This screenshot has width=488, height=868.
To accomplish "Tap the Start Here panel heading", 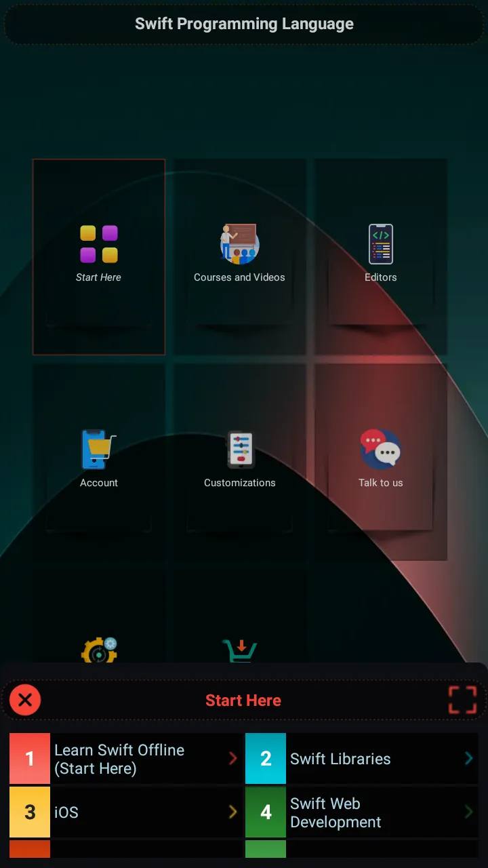I will click(x=243, y=701).
